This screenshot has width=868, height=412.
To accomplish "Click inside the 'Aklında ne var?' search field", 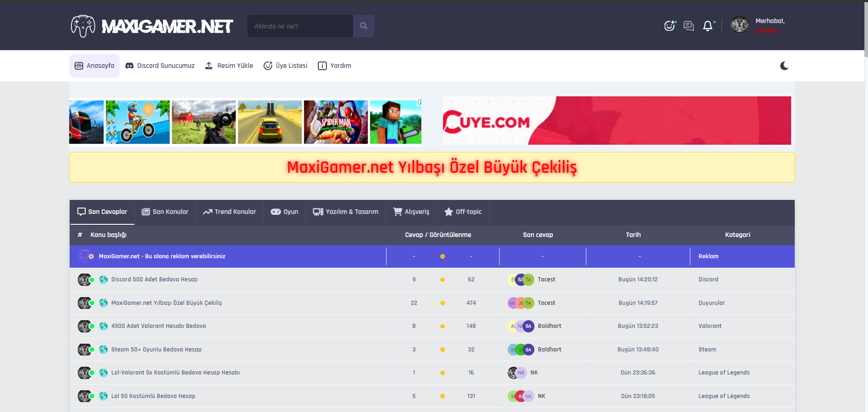I will click(x=300, y=26).
